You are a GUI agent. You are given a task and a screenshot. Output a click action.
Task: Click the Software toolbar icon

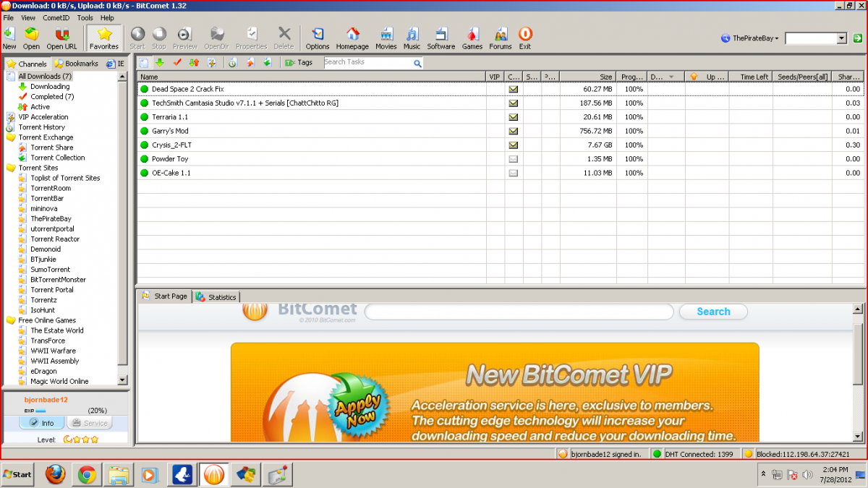click(x=441, y=38)
